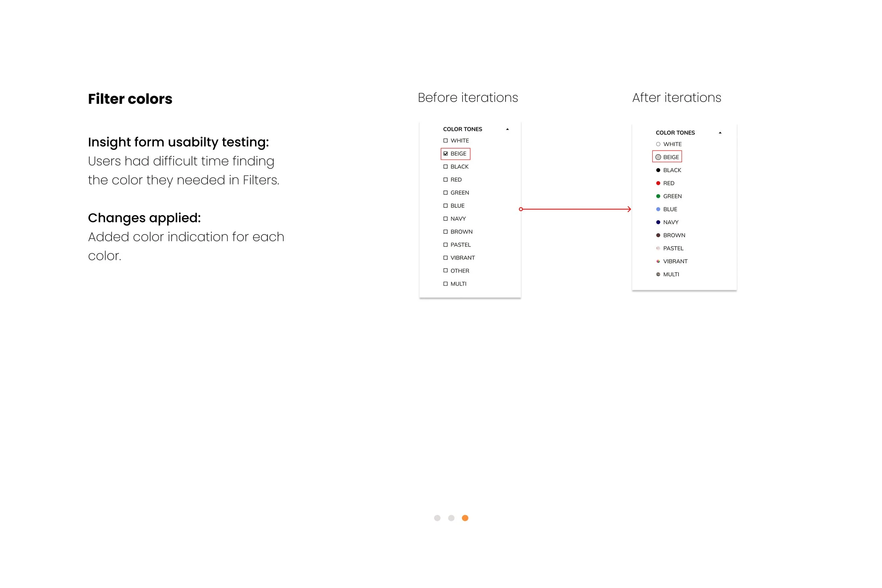Select the white outline circle swatch
The width and height of the screenshot is (882, 588).
click(x=658, y=144)
